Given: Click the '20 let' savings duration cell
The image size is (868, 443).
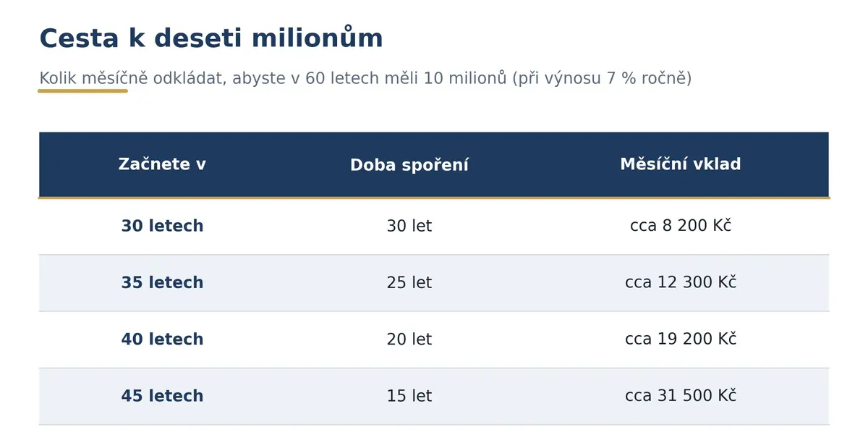Looking at the screenshot, I should (x=409, y=339).
